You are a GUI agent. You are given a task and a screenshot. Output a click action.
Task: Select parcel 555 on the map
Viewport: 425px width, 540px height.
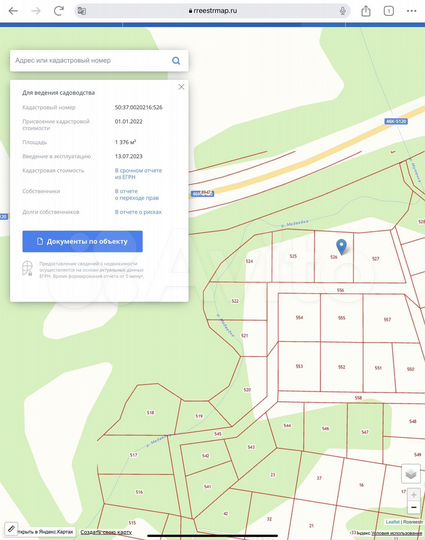341,318
